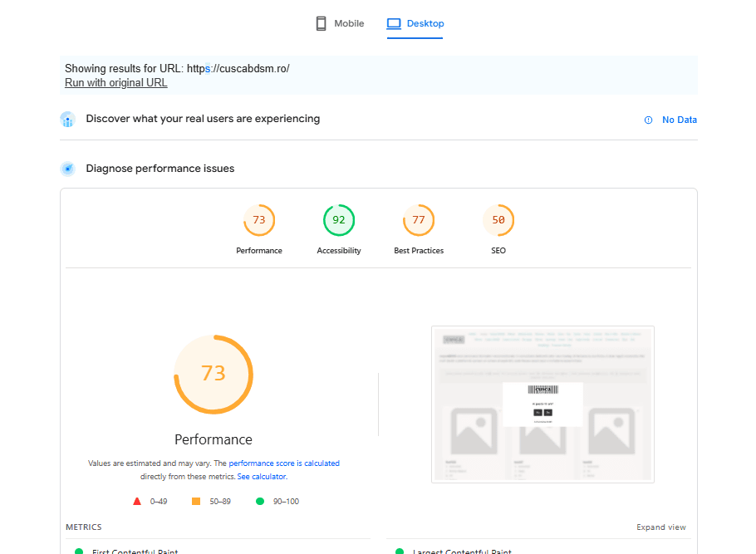Image resolution: width=756 pixels, height=554 pixels.
Task: Click the page screenshot thumbnail
Action: click(542, 404)
